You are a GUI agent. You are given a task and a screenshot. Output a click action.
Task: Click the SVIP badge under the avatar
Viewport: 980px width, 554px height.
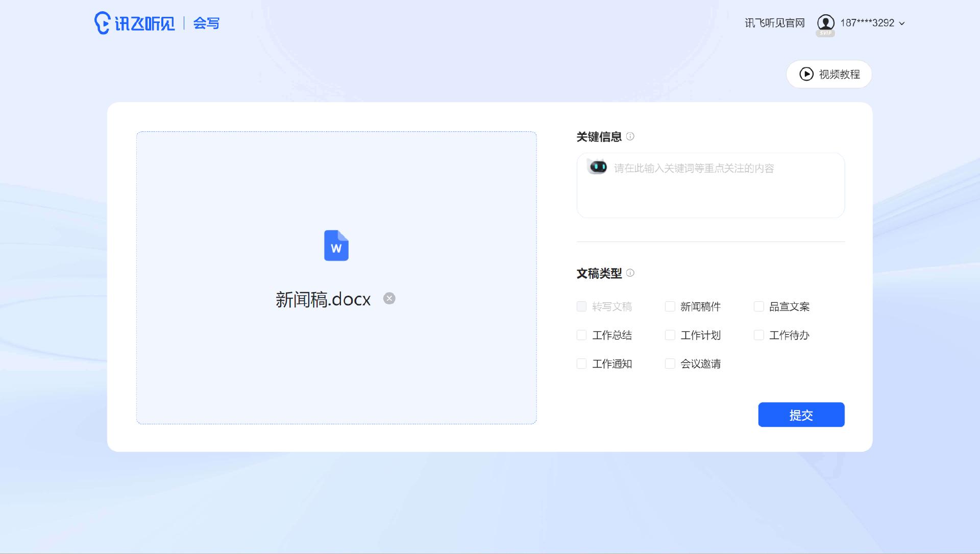coord(826,33)
